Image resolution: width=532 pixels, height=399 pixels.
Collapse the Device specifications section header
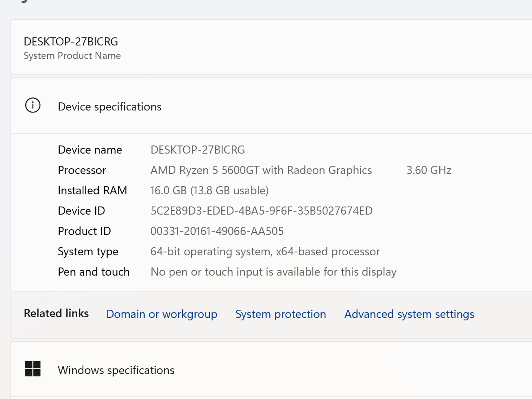tap(271, 106)
